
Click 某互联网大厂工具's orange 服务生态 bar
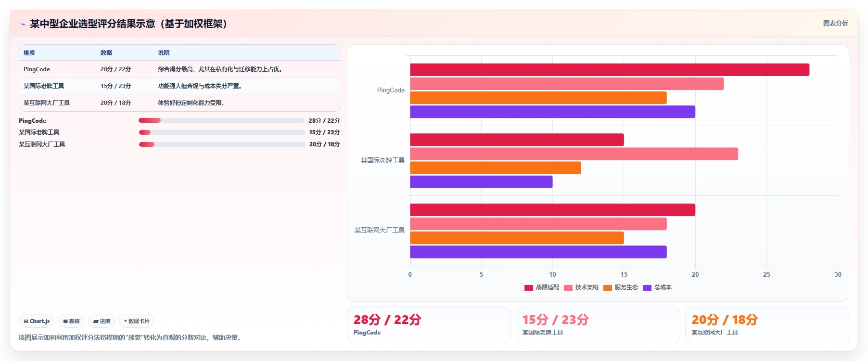point(517,238)
